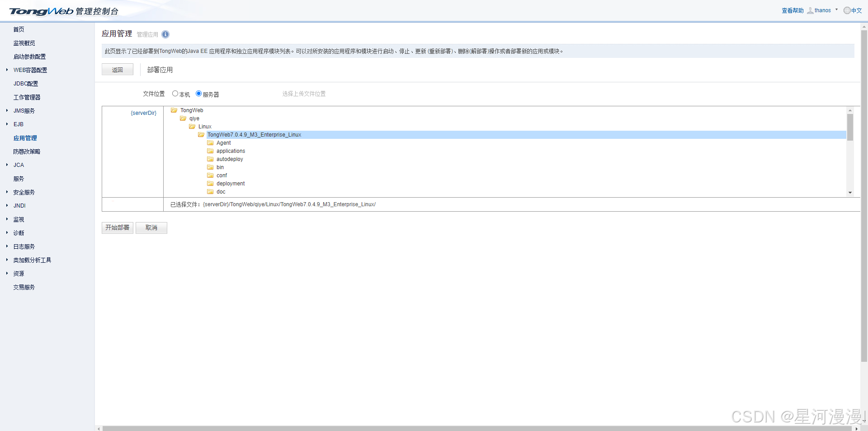Click the {serverDir} label
868x431 pixels.
(x=144, y=113)
